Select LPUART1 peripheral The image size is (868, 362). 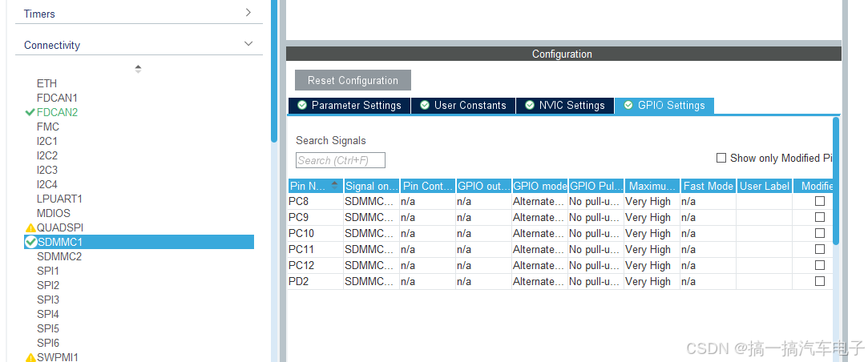point(59,199)
